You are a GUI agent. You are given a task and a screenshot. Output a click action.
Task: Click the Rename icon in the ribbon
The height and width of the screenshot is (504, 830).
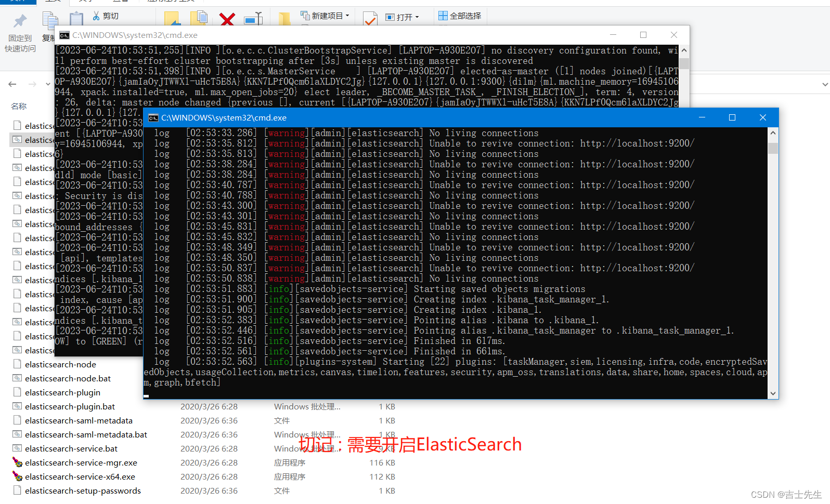click(253, 19)
